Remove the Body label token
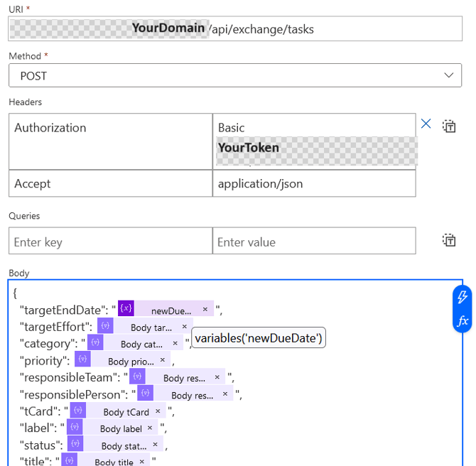The image size is (476, 466). [150, 428]
